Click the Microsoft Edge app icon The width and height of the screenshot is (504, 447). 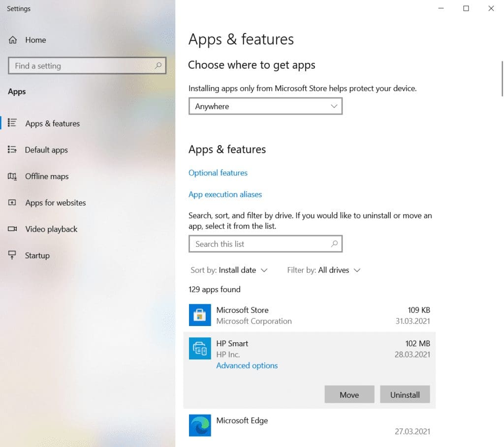click(x=200, y=425)
